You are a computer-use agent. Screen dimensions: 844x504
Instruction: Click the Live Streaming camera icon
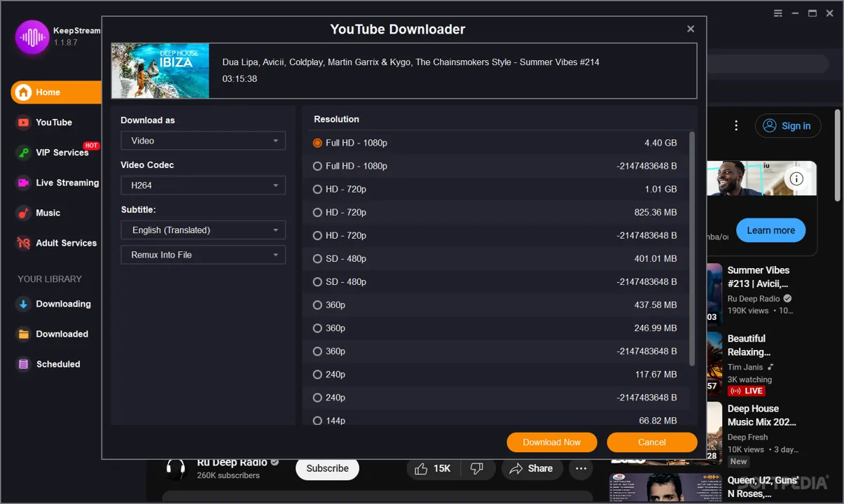(24, 183)
